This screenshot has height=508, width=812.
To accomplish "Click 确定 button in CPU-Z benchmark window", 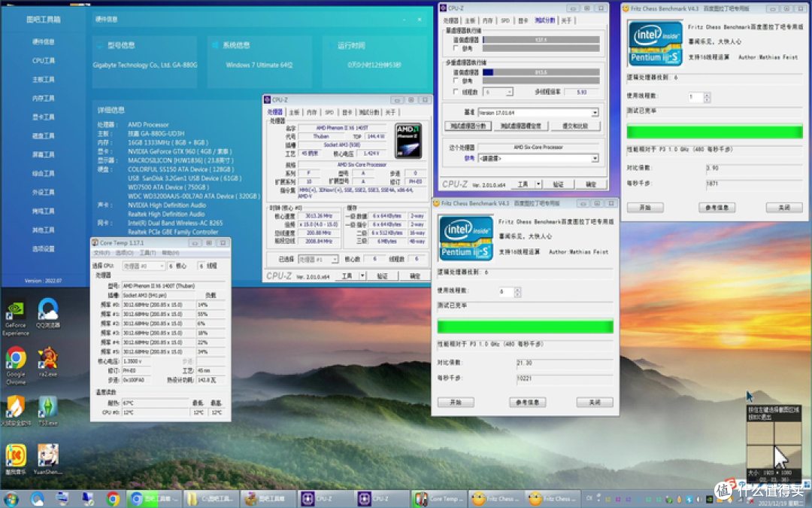I will (x=591, y=184).
